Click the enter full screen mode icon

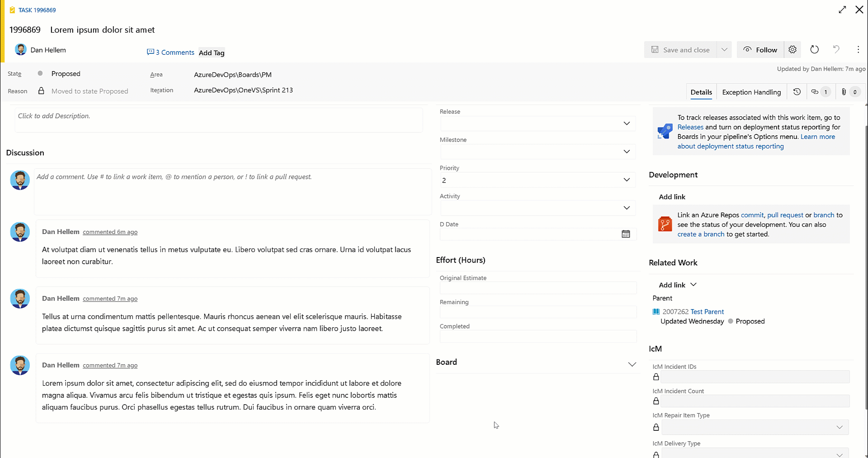[842, 9]
